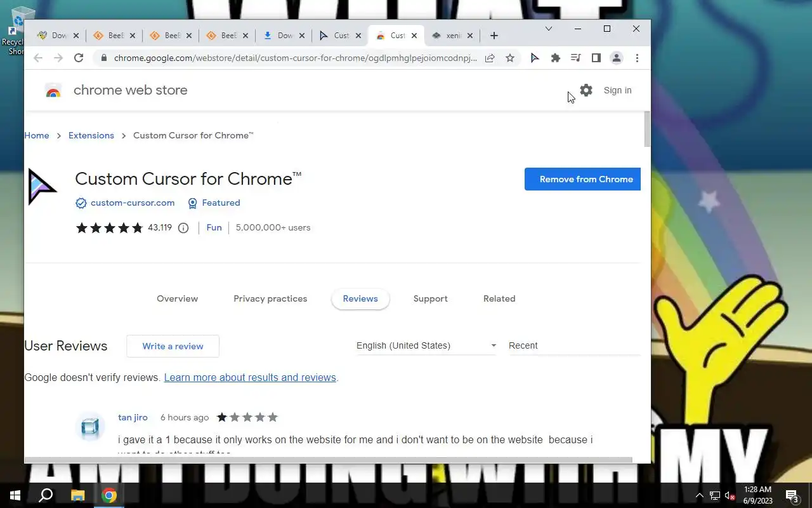Click tan jiro's reviewer avatar

[x=90, y=427]
